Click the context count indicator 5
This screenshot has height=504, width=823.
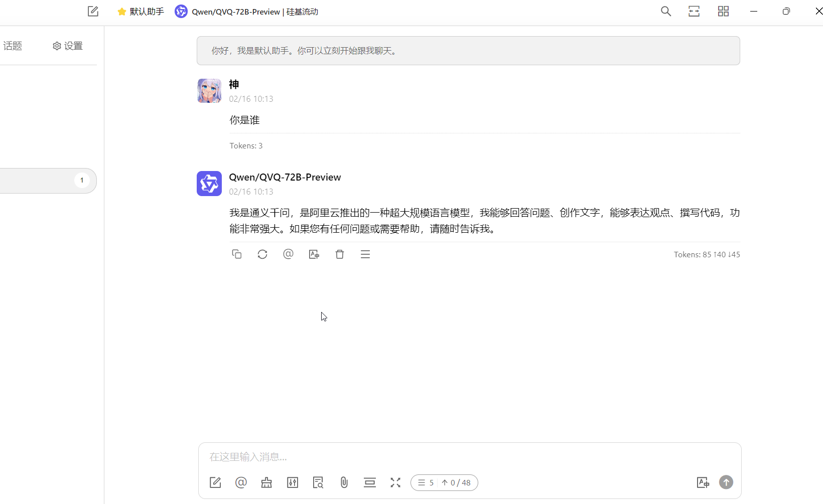coord(426,483)
